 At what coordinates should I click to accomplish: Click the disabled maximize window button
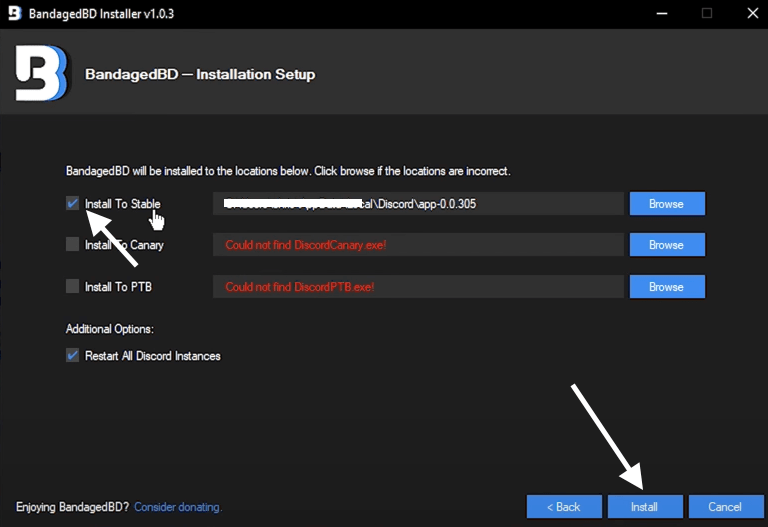click(707, 13)
